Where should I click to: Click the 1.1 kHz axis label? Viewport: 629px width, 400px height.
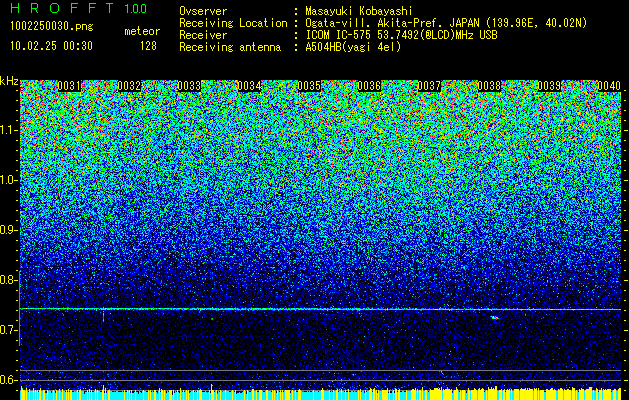9,130
